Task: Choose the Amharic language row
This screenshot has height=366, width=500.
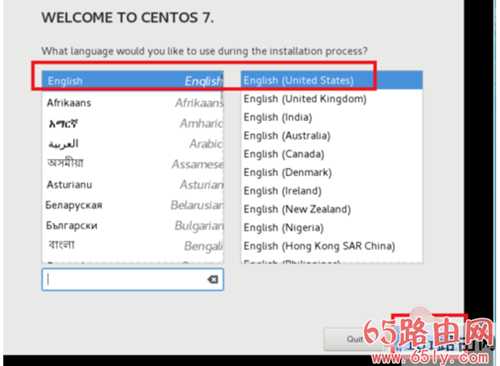Action: point(133,124)
